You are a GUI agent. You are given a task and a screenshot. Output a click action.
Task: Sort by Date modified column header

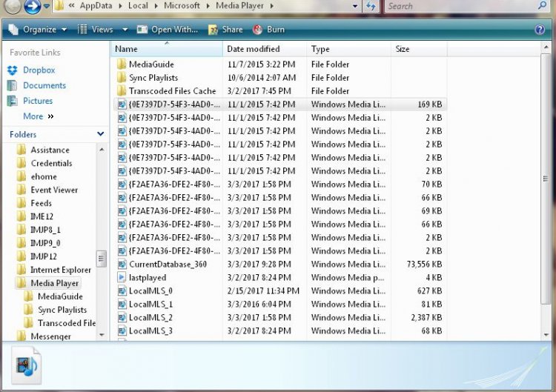tap(265, 49)
